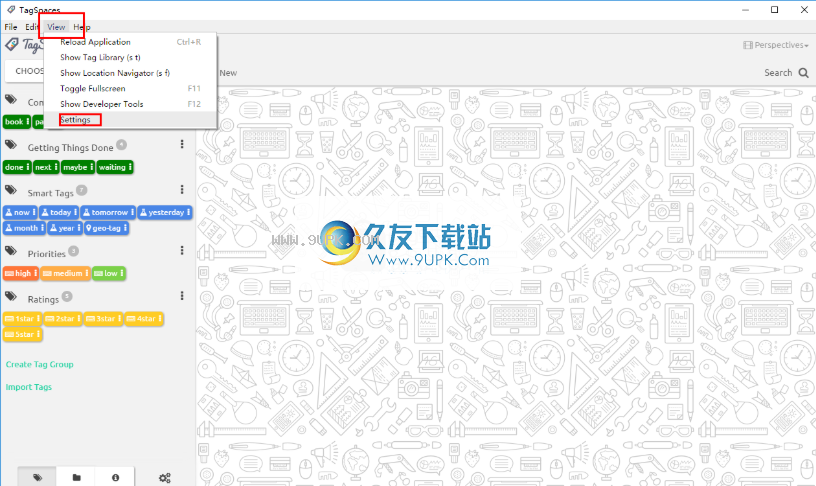Open Smart Tags group options menu
The height and width of the screenshot is (486, 816).
point(182,189)
